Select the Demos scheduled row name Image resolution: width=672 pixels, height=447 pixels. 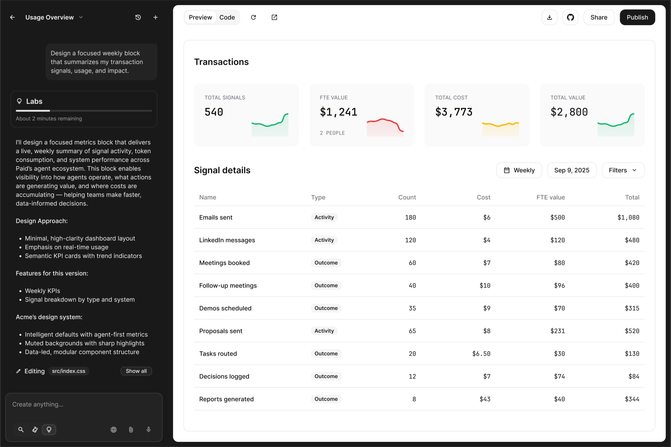point(225,309)
